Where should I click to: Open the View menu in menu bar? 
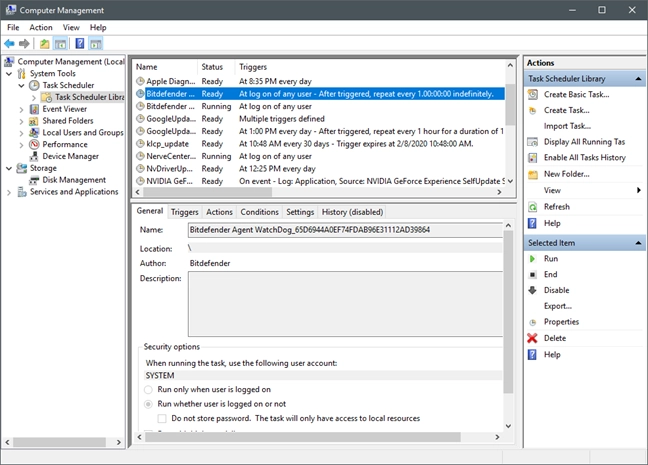click(71, 28)
